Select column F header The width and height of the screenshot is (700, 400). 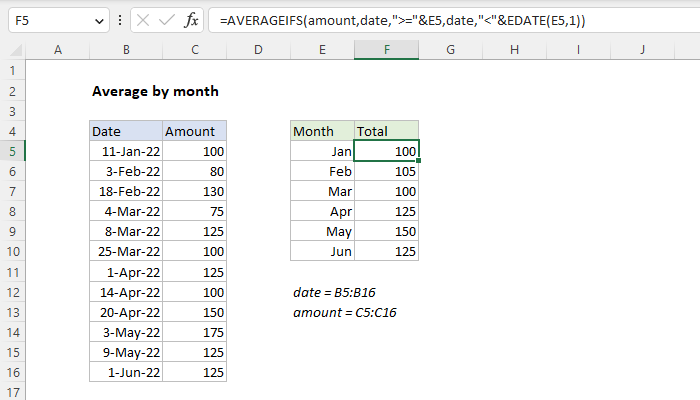pyautogui.click(x=387, y=50)
